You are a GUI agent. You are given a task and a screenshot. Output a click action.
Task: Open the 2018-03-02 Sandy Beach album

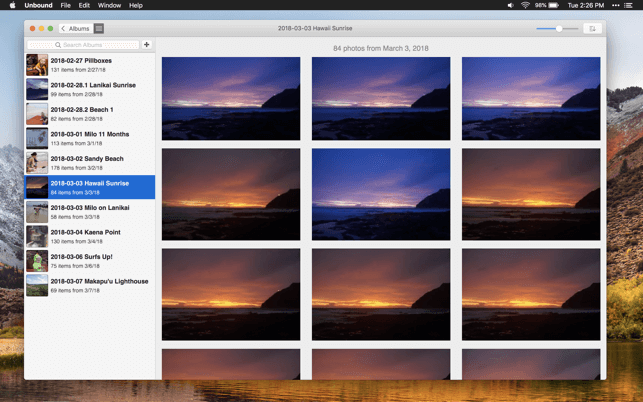click(90, 162)
